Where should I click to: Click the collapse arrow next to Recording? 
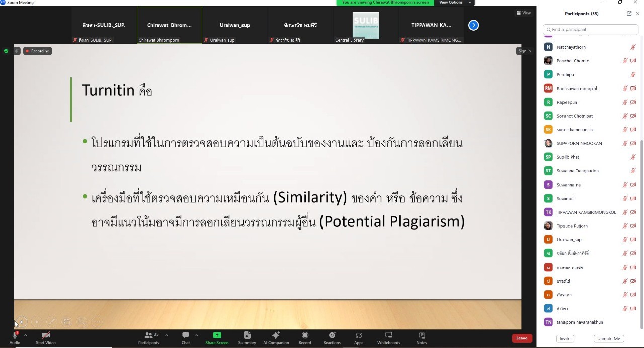[x=17, y=51]
